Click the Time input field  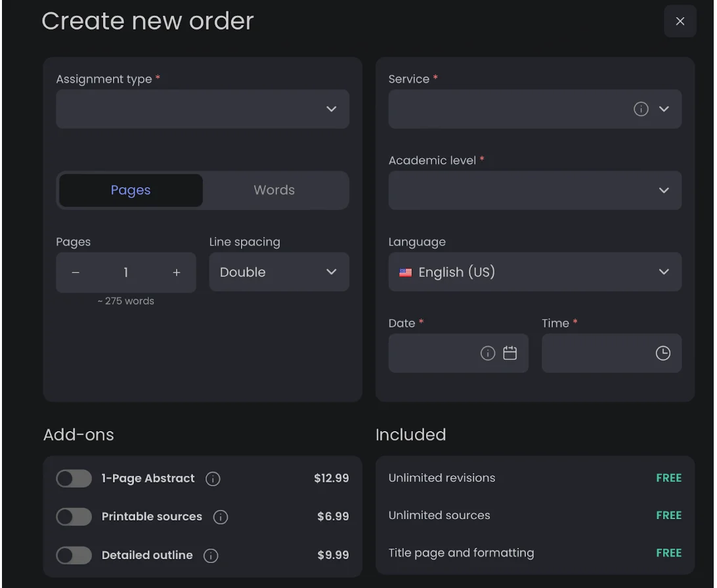pos(612,352)
